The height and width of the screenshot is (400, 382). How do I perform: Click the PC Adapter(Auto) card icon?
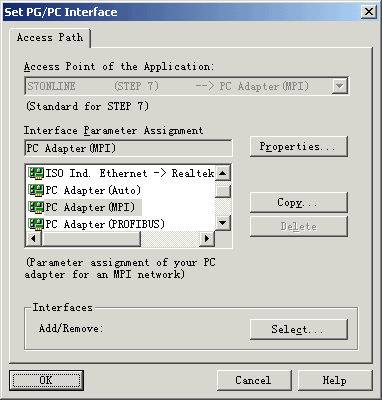[36, 190]
